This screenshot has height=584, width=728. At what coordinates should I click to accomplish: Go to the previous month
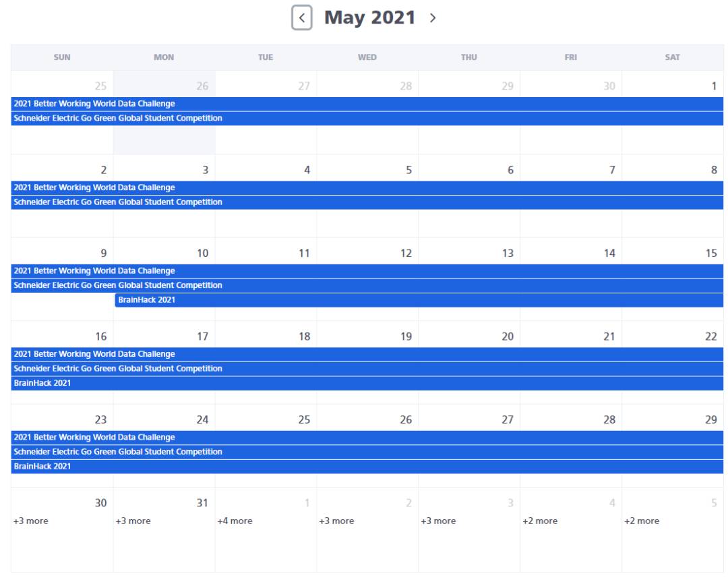point(301,18)
